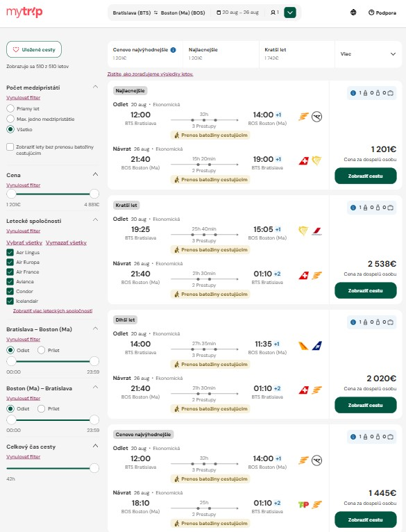The image size is (406, 532).
Task: Click the Podpora support icon
Action: 371,13
